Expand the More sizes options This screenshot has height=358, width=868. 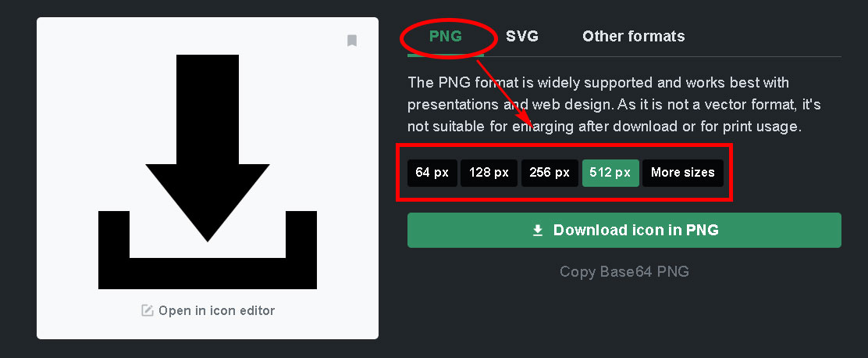pos(682,172)
